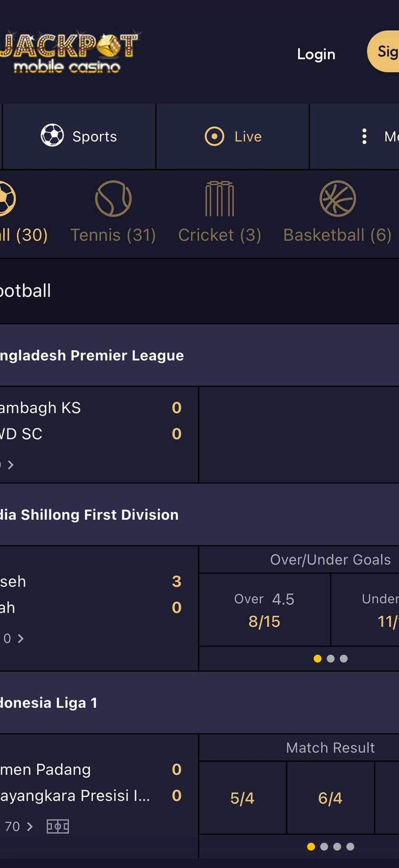
Task: Select the Cricket wickets icon
Action: point(219,199)
